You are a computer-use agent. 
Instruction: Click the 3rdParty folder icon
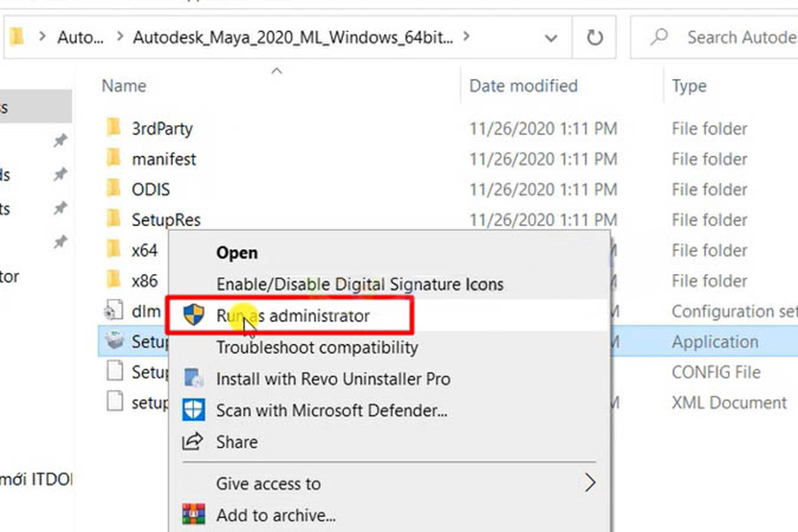coord(114,128)
